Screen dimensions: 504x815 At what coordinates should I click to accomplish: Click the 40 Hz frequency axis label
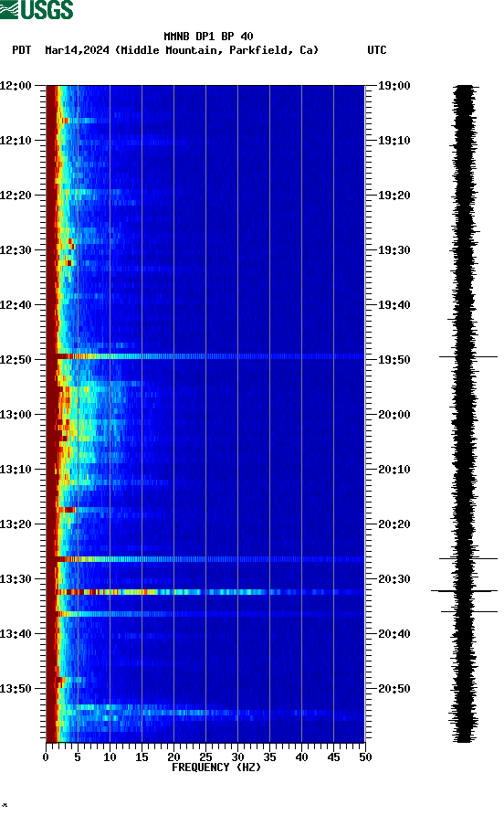tap(302, 757)
